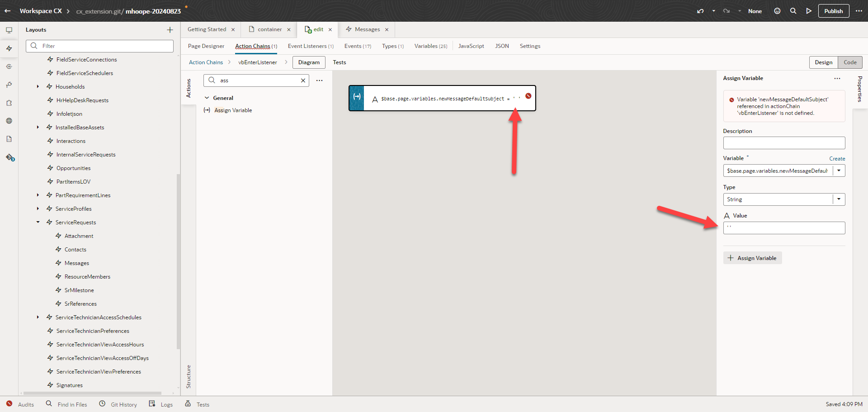Expand ServiceTechnicianAccessSchedules tree node

[x=38, y=317]
